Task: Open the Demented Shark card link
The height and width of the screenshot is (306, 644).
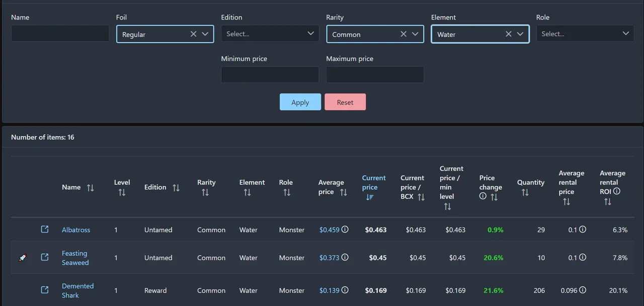Action: coord(77,290)
